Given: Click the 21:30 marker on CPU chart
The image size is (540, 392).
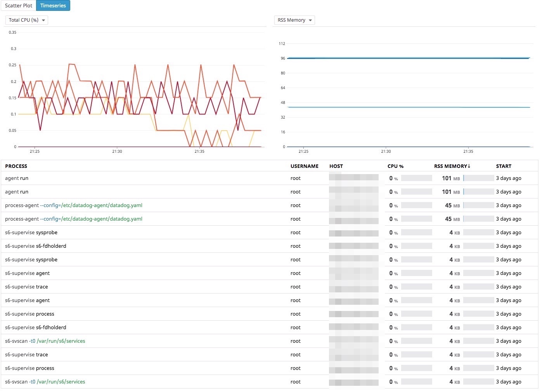Looking at the screenshot, I should pos(117,151).
